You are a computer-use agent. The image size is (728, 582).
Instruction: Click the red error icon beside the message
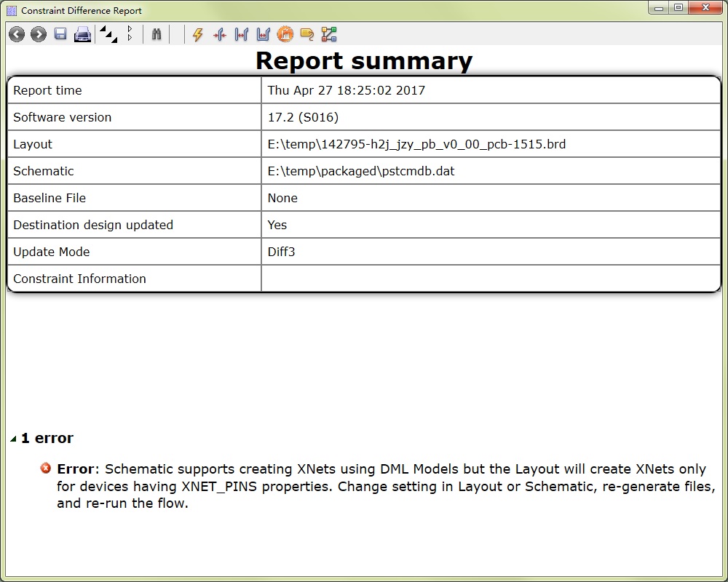pos(45,469)
